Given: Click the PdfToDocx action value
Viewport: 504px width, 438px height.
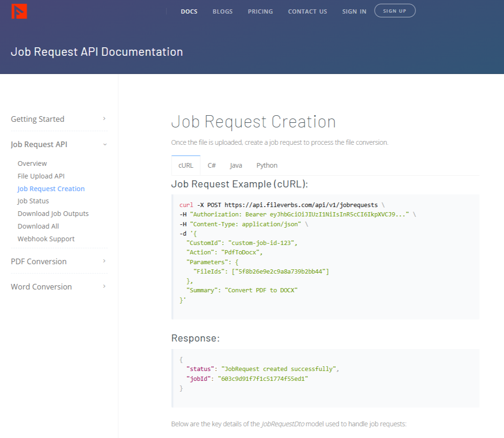Looking at the screenshot, I should pyautogui.click(x=240, y=252).
